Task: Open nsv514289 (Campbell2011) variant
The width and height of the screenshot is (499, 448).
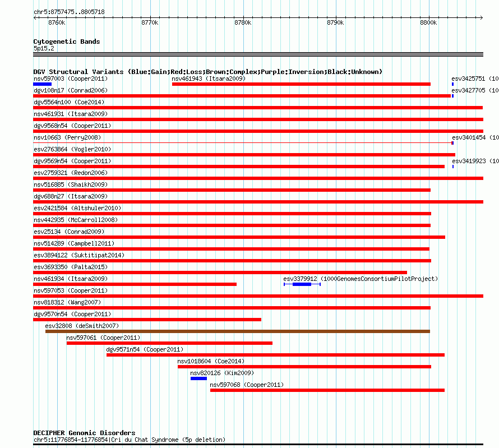Action: click(74, 243)
